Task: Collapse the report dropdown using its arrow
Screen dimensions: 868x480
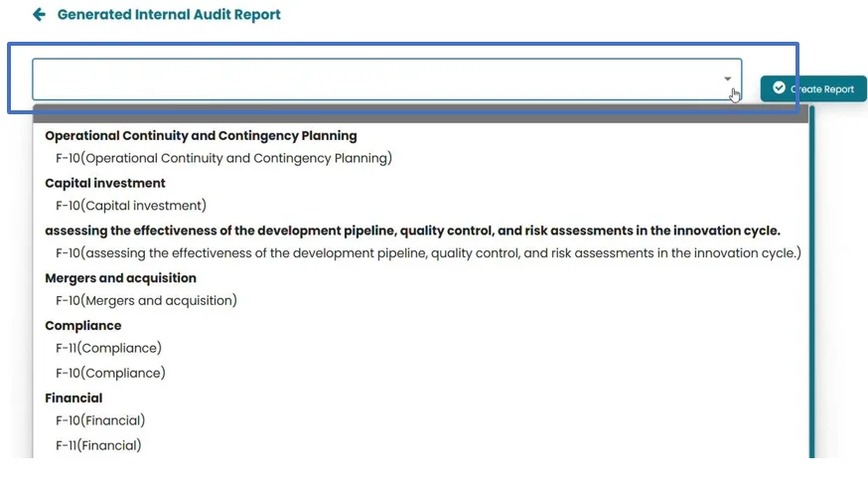Action: (x=727, y=80)
